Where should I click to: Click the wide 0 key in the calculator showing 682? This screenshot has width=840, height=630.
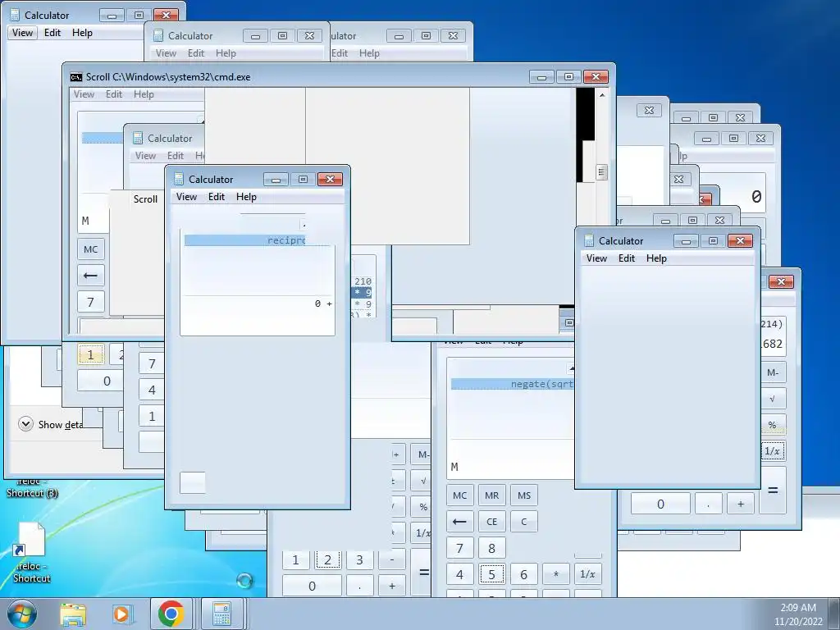coord(660,504)
